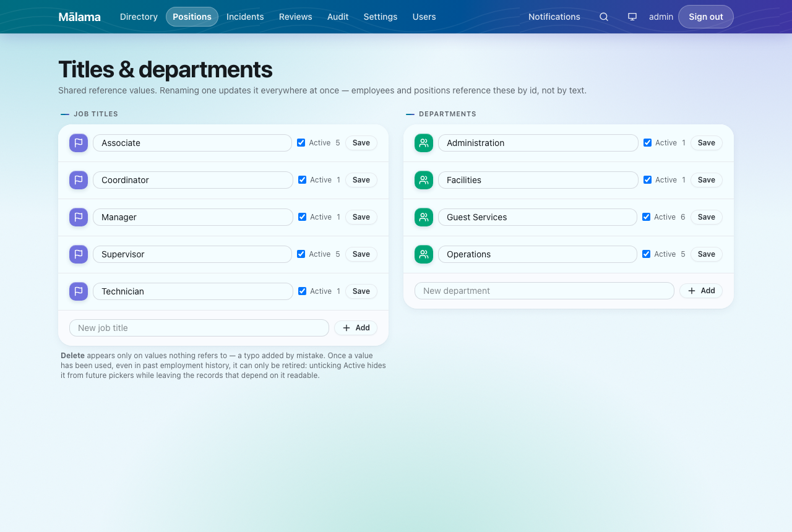This screenshot has width=792, height=532.
Task: Click the search magnifier icon in header
Action: click(604, 17)
